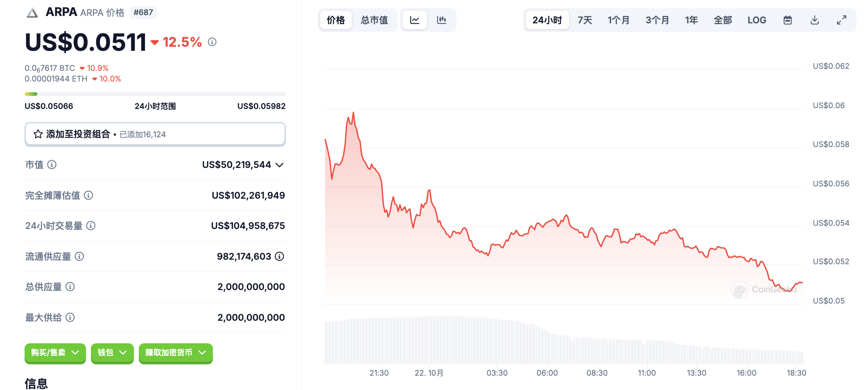The height and width of the screenshot is (390, 868).
Task: Click the 24小时范围 price range bar
Action: 155,94
